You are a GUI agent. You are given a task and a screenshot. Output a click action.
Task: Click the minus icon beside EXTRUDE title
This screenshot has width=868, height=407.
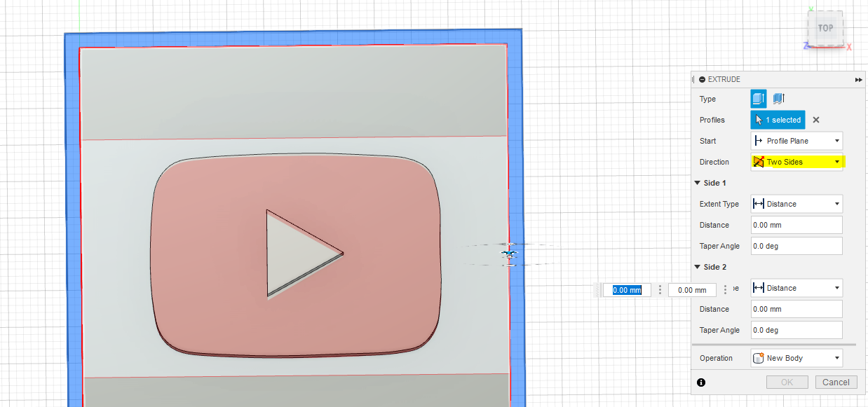702,80
